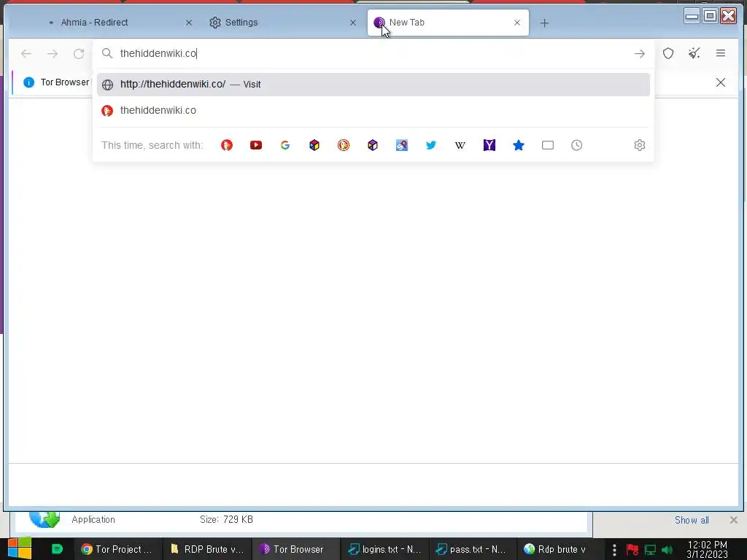Click inside the address bar text field
Image resolution: width=747 pixels, height=560 pixels.
[x=373, y=53]
